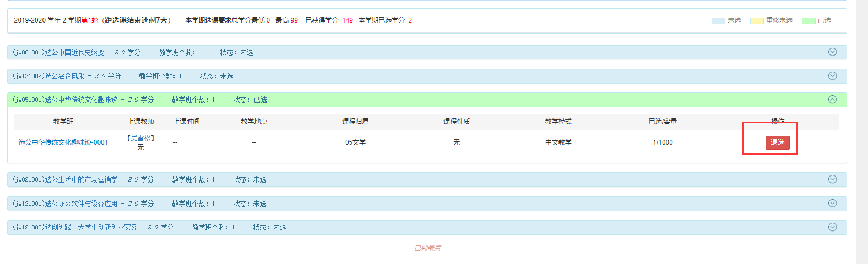Expand the 选公生活中的市场营销学 chevron icon
The image size is (868, 264).
[832, 179]
